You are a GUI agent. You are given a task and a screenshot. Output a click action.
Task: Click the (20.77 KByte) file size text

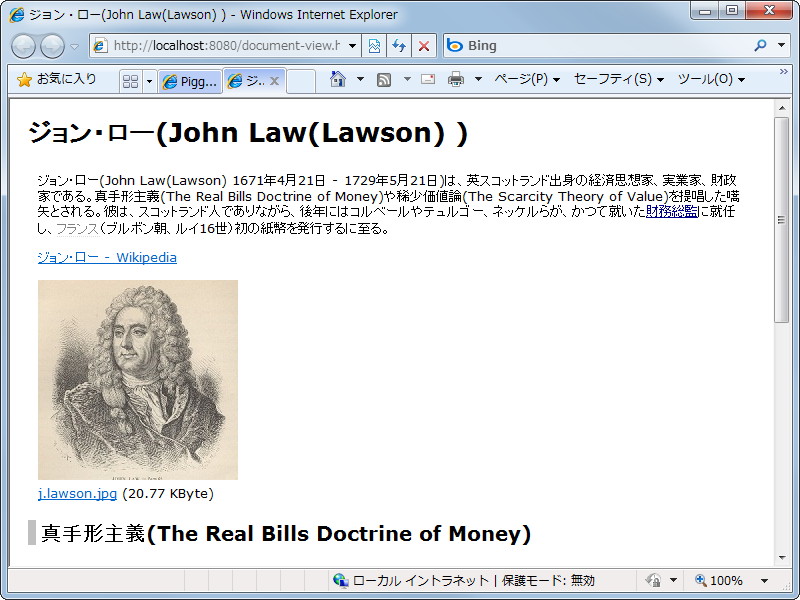click(x=168, y=493)
